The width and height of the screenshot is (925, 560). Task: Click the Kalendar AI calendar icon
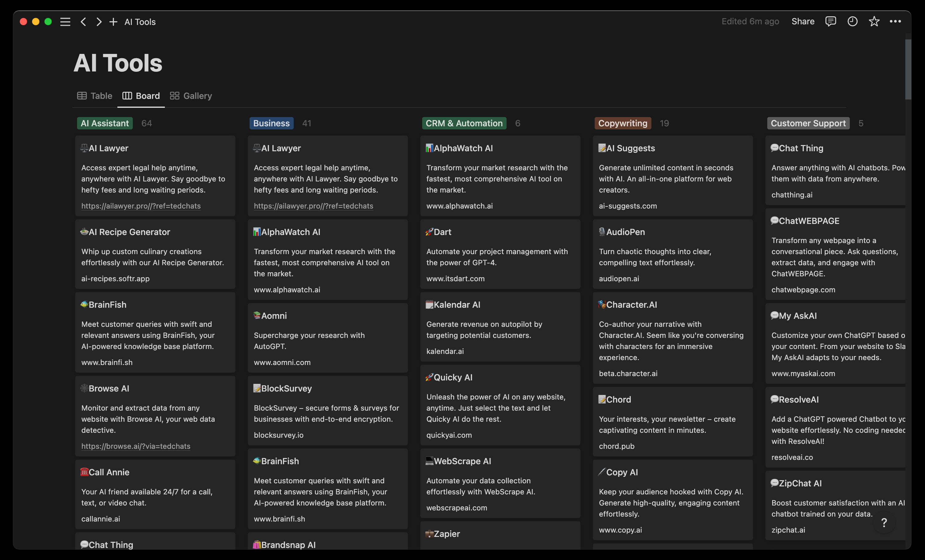[x=430, y=304]
